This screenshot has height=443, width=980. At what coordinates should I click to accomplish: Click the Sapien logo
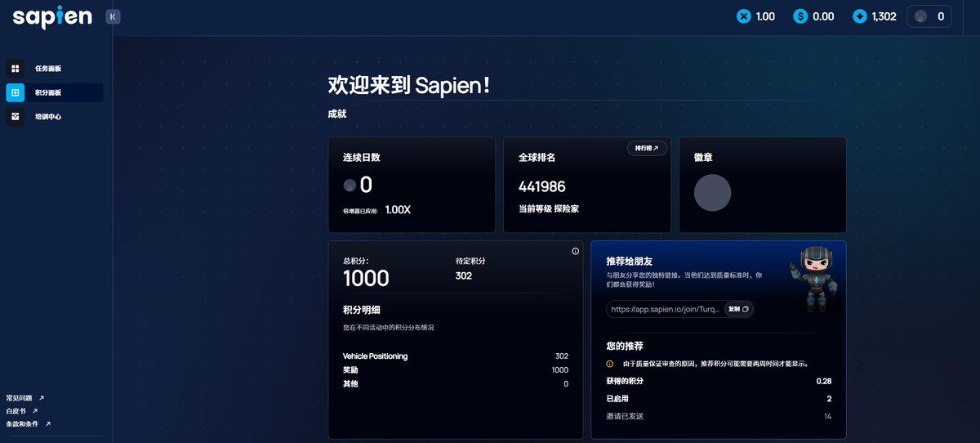pyautogui.click(x=52, y=16)
